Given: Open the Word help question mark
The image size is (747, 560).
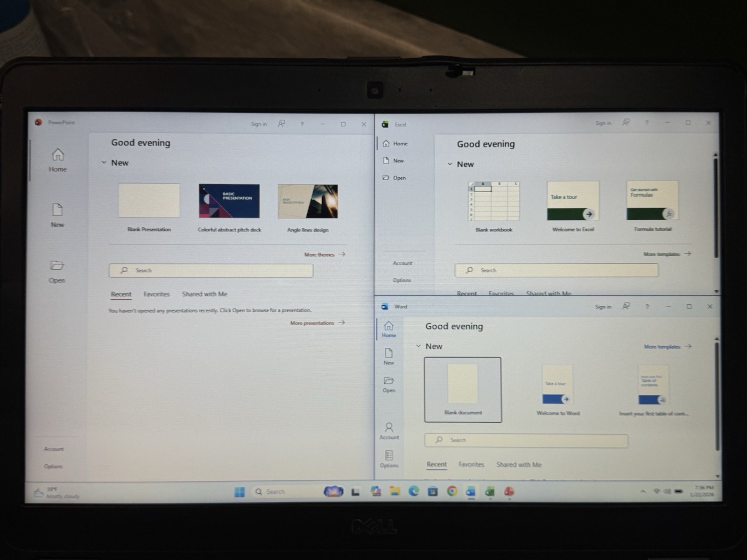Looking at the screenshot, I should pos(647,307).
